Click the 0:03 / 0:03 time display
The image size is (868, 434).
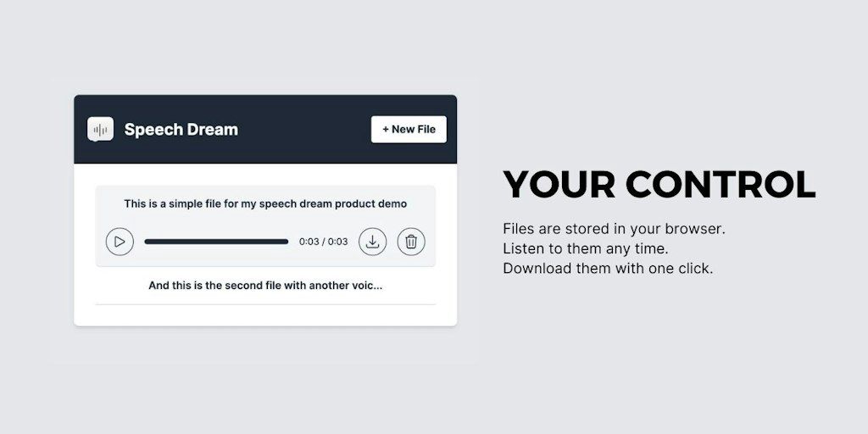click(x=323, y=242)
